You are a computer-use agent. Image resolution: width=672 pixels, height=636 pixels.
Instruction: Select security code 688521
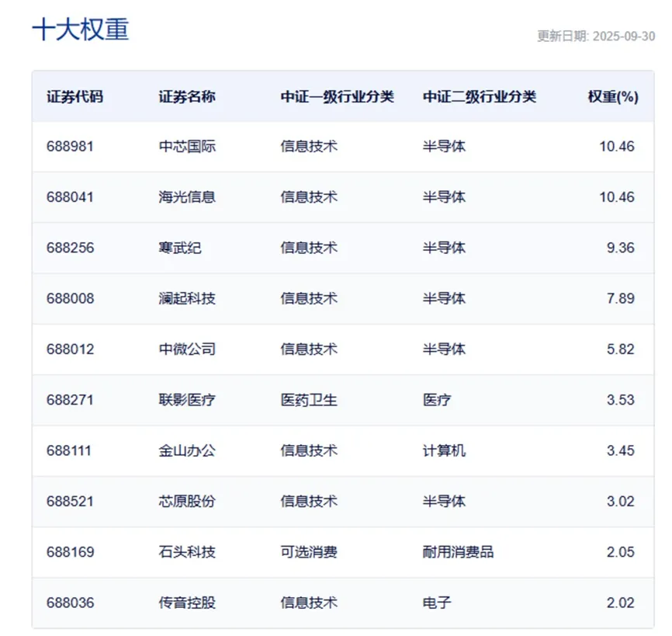coord(70,501)
